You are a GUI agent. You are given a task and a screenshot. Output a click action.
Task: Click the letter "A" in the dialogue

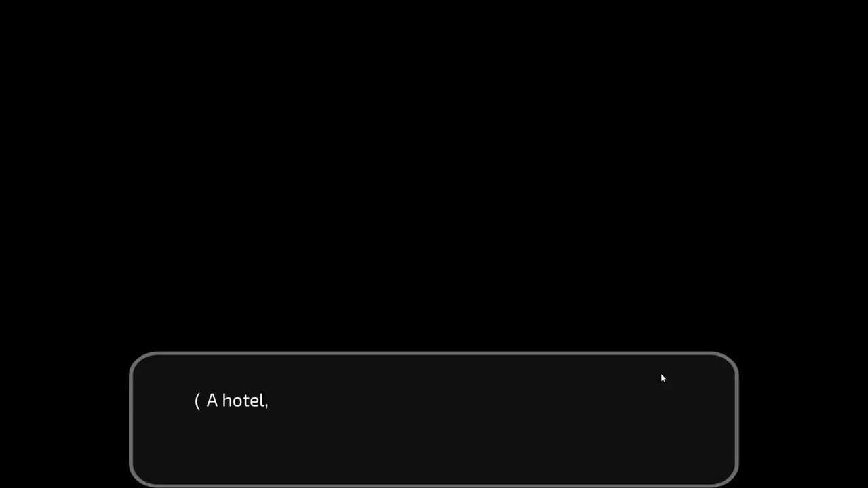click(x=212, y=401)
